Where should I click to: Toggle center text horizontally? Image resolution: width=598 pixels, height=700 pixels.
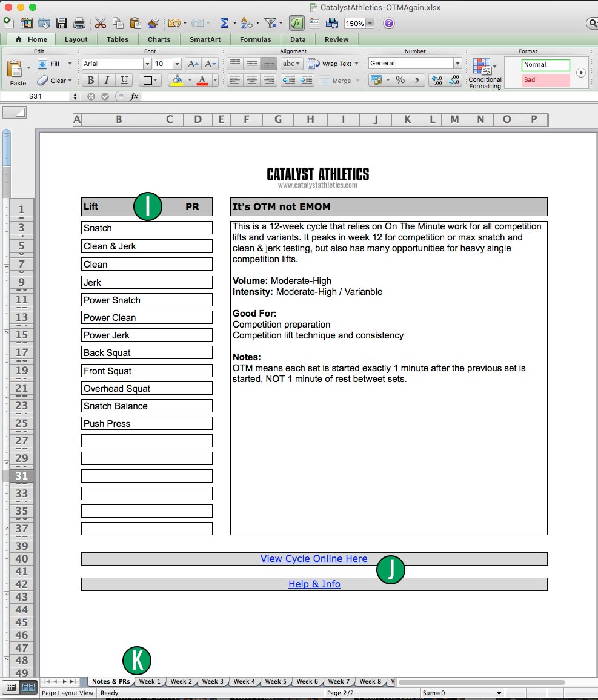[252, 81]
